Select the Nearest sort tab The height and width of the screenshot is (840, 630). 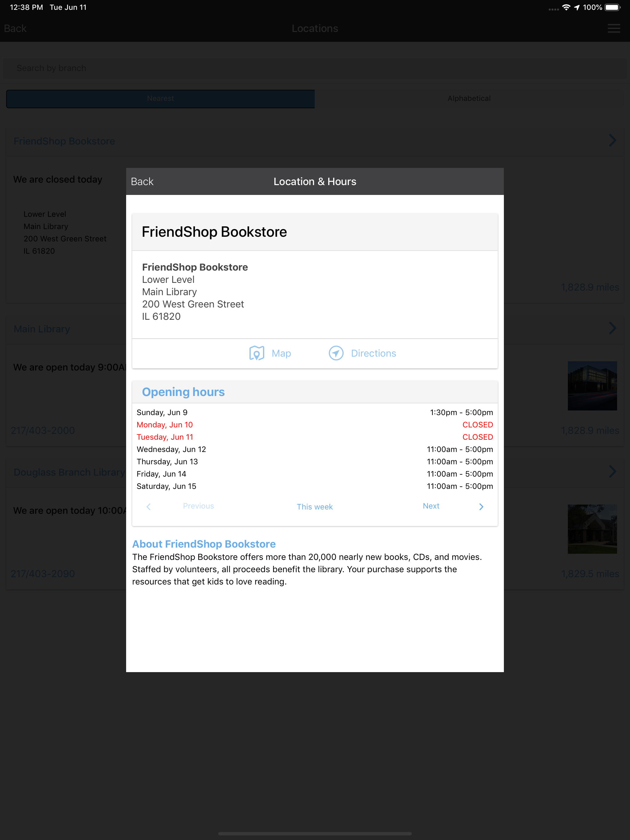(x=160, y=98)
